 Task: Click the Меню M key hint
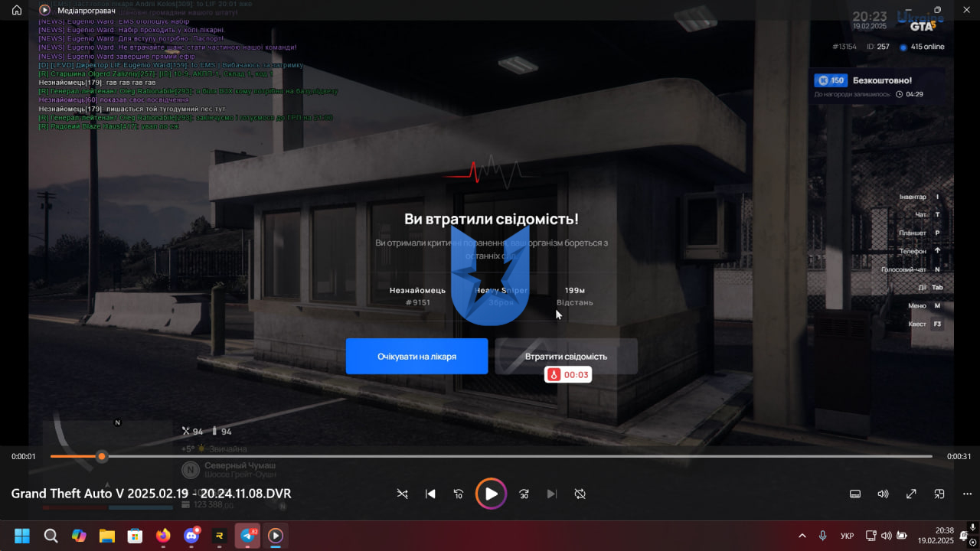click(926, 306)
